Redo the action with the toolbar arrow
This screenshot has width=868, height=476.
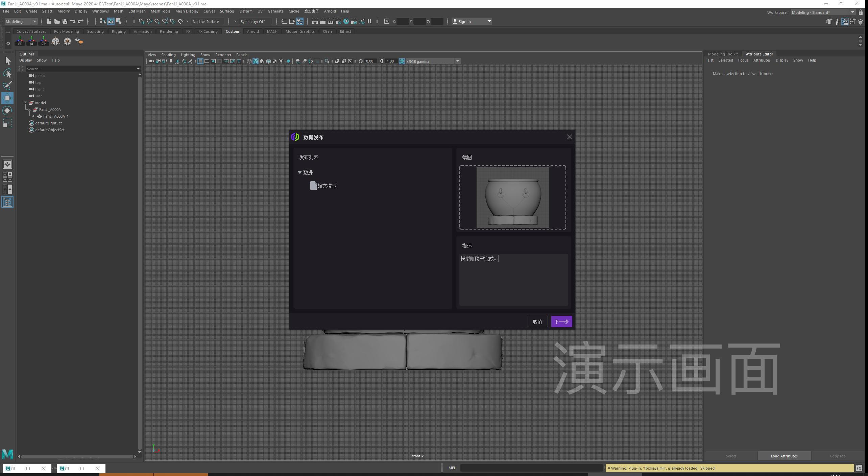pos(80,21)
